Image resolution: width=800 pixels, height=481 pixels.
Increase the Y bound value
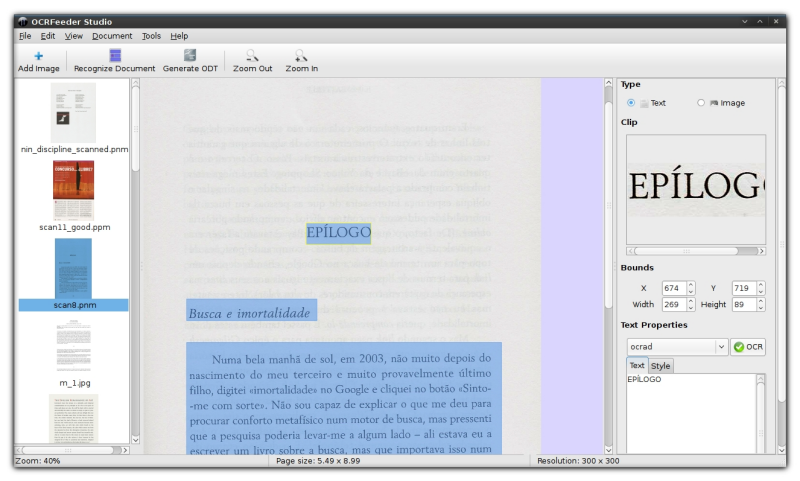[x=761, y=285]
